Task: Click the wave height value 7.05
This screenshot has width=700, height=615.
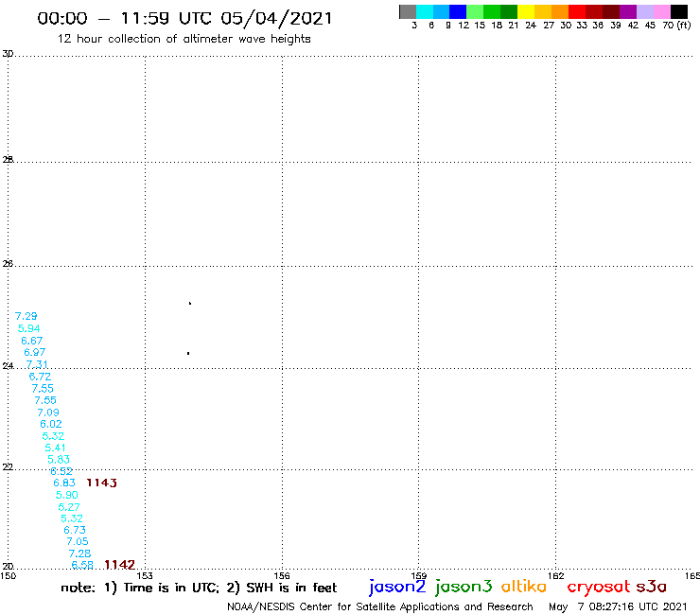Action: click(x=78, y=542)
